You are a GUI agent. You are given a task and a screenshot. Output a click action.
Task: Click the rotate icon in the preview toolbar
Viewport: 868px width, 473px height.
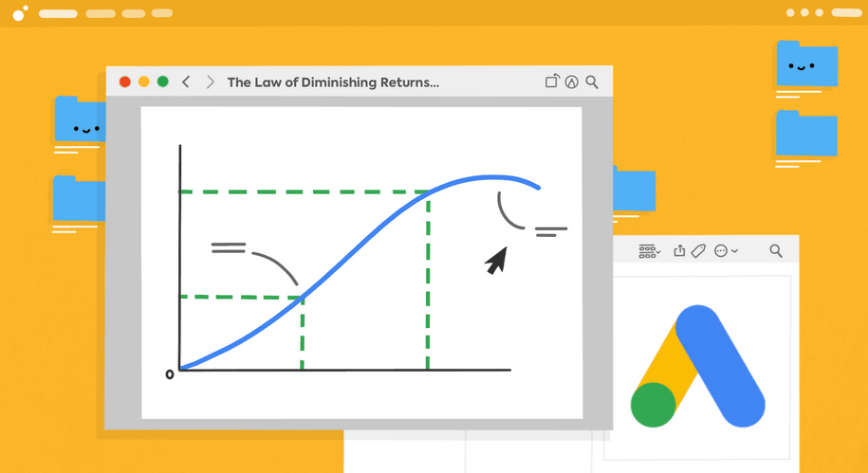click(x=551, y=82)
